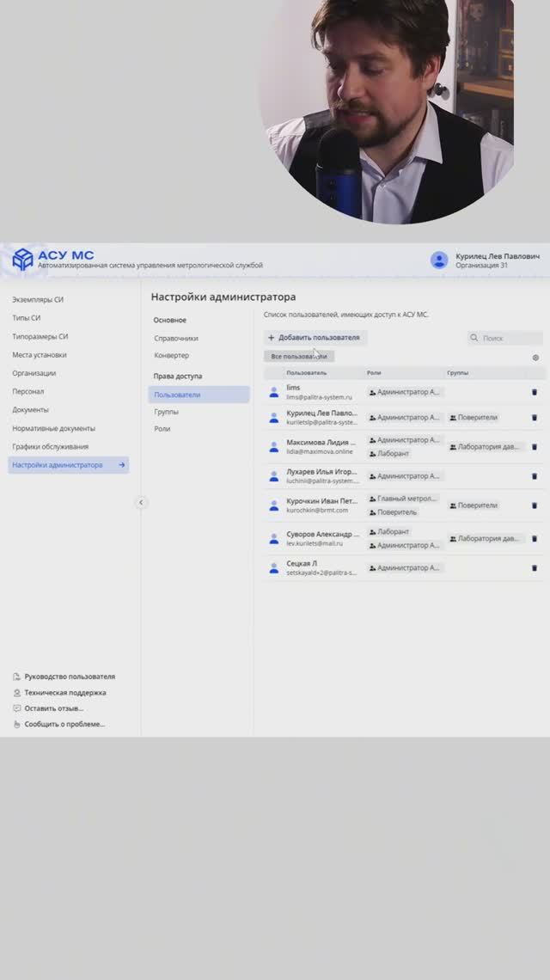The image size is (550, 980).
Task: Open Нормативные документы section
Action: (x=54, y=428)
